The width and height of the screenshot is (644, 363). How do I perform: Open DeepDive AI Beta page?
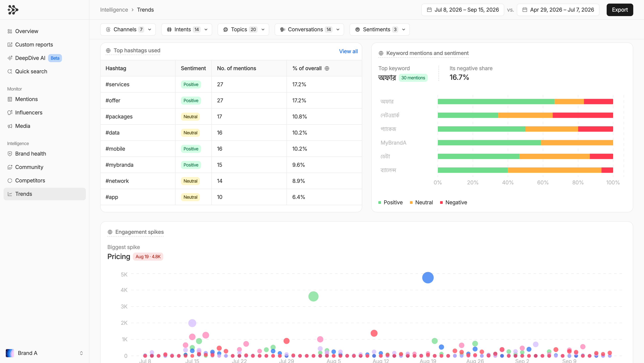point(44,58)
